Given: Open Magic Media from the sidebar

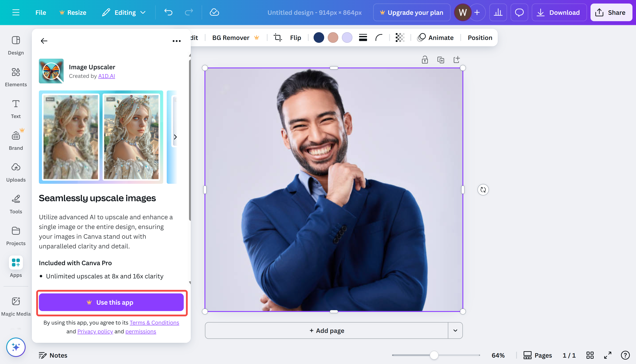Looking at the screenshot, I should coord(15,306).
